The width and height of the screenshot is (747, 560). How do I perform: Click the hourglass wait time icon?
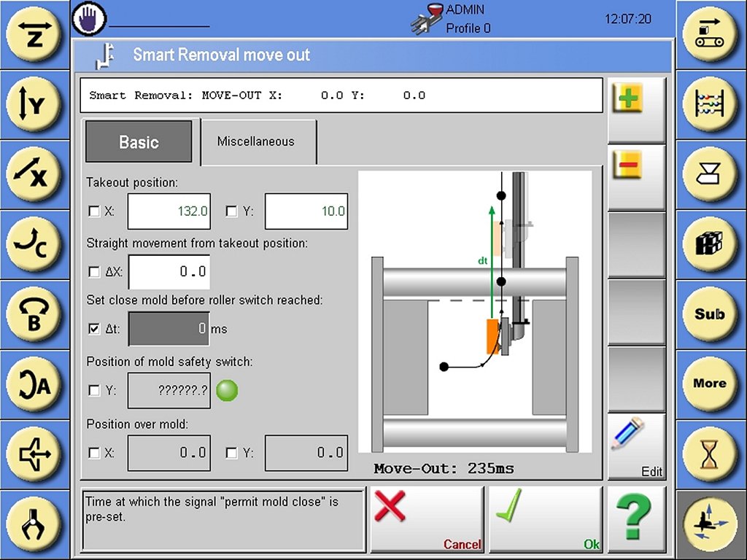pyautogui.click(x=710, y=454)
